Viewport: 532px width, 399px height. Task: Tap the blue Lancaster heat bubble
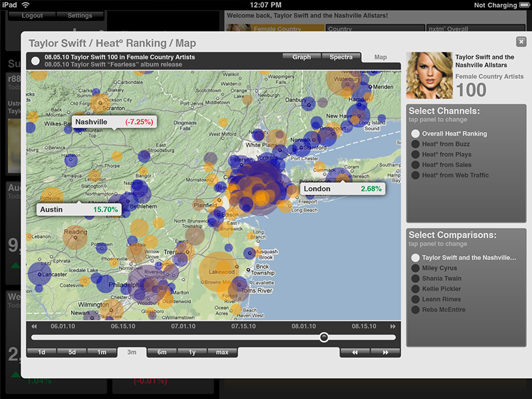pyautogui.click(x=40, y=274)
